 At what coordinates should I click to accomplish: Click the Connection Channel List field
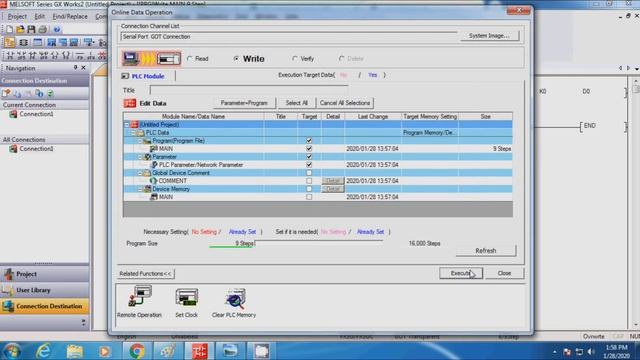coord(289,37)
